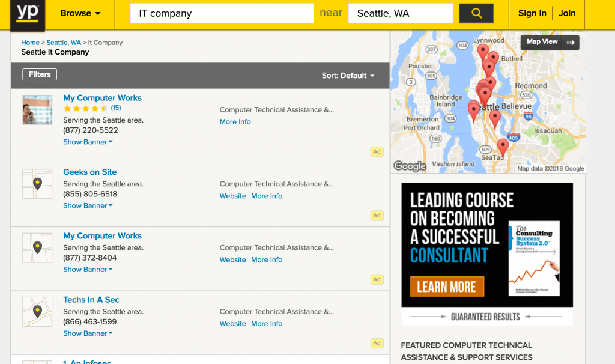Select the red map marker near SeaTac
Viewport: 615px width, 364px height.
[503, 145]
